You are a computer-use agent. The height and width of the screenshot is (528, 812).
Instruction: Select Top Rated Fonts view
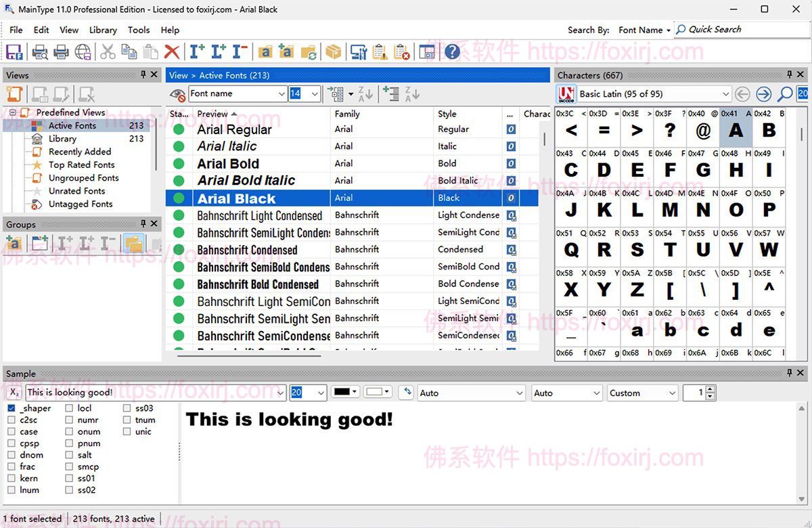[81, 164]
